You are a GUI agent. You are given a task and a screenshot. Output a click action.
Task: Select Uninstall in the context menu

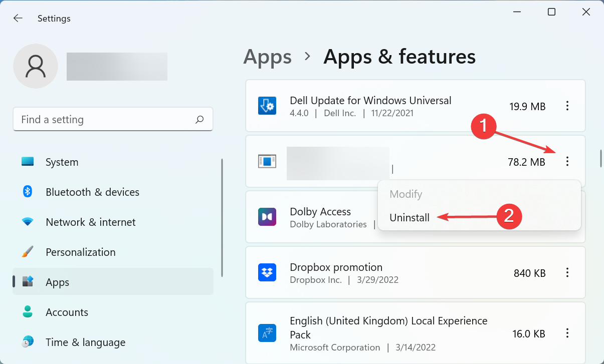tap(409, 217)
